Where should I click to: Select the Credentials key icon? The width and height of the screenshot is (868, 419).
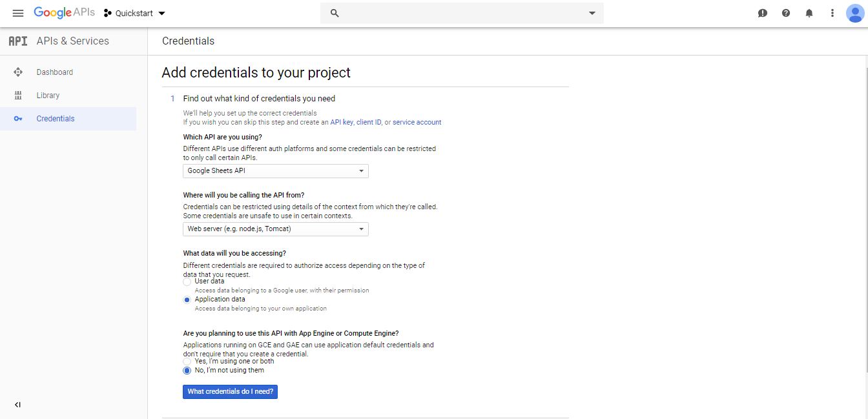pyautogui.click(x=19, y=119)
